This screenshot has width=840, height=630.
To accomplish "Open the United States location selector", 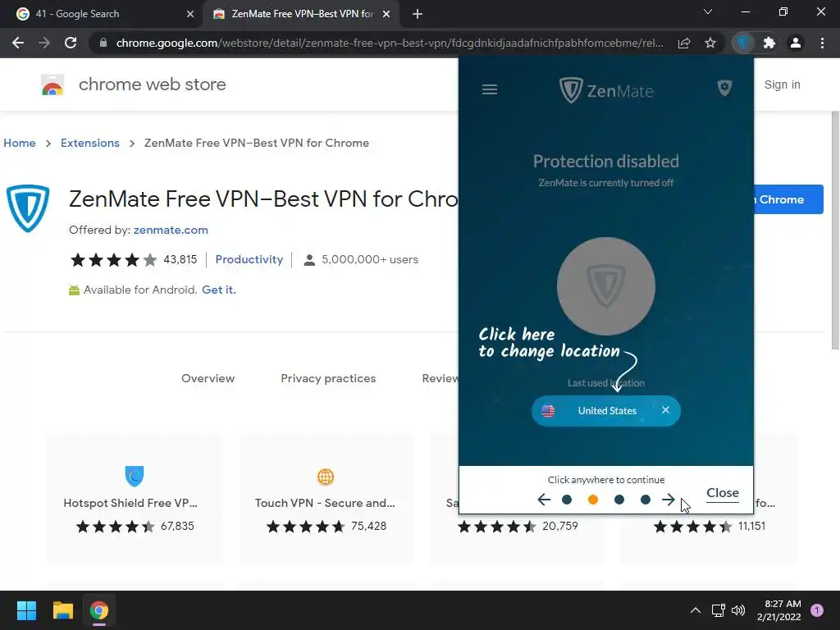I will coord(606,411).
